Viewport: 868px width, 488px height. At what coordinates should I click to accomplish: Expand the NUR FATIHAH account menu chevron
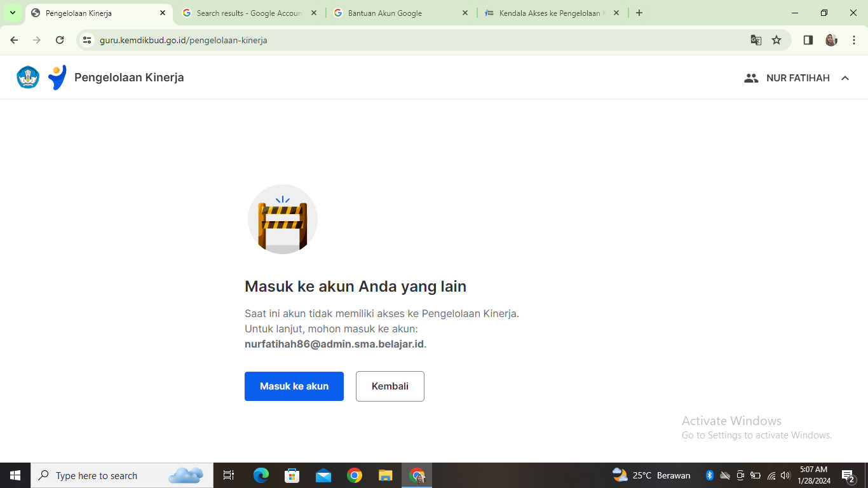click(x=845, y=78)
